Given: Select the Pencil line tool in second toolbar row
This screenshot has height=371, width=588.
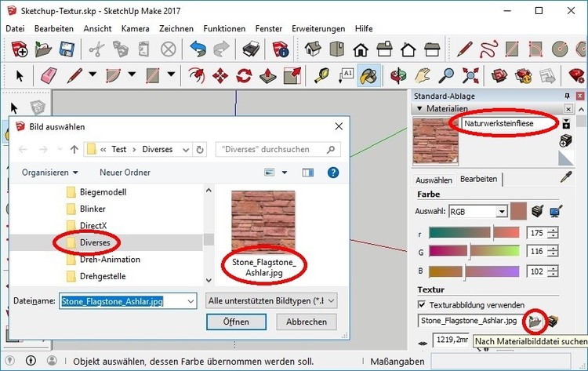Looking at the screenshot, I should pos(74,76).
